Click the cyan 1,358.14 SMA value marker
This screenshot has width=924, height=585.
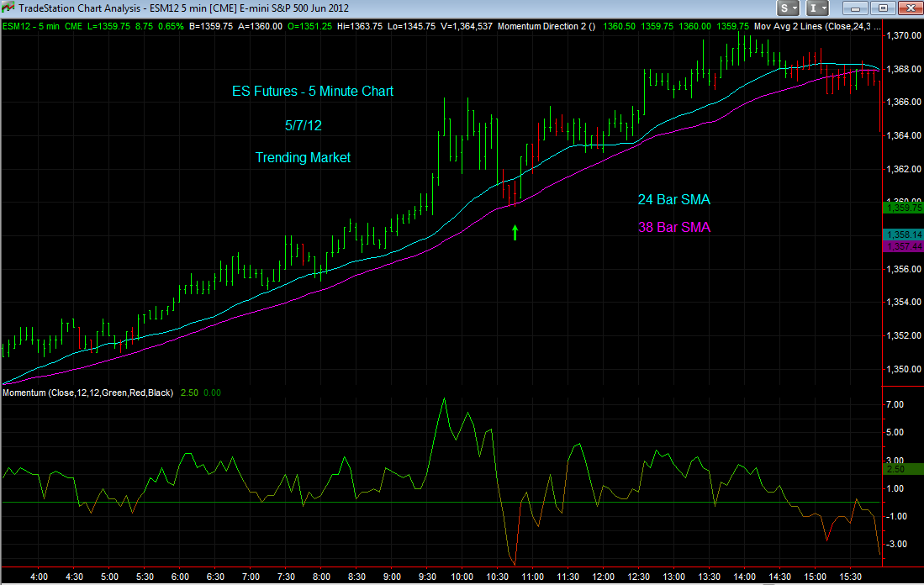tap(903, 235)
